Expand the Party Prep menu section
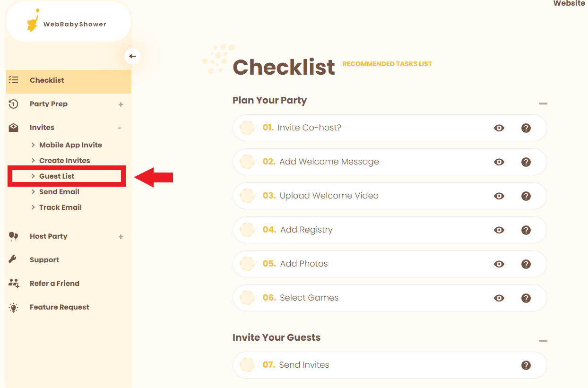Screen dimensions: 588x388 [x=121, y=104]
